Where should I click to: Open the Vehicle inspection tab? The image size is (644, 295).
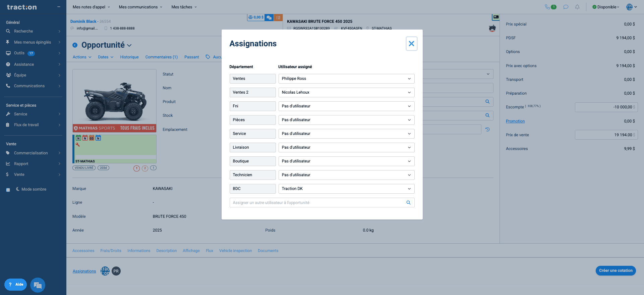coord(235,251)
